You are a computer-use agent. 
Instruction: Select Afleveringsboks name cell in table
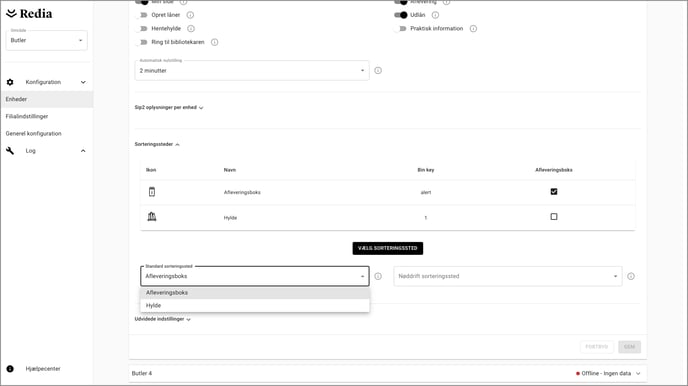coord(242,192)
